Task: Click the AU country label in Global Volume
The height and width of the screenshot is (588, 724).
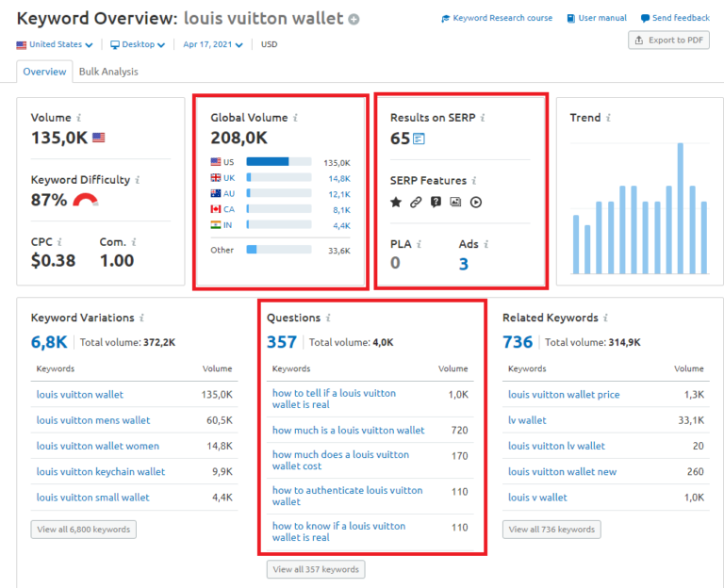Action: pos(229,193)
